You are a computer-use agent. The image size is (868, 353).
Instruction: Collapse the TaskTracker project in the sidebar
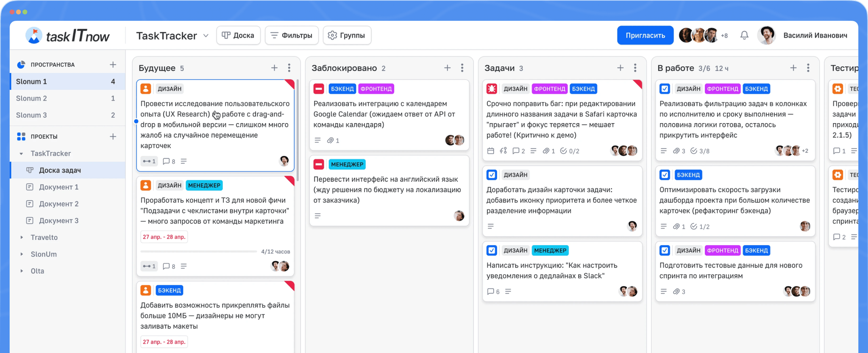[22, 154]
